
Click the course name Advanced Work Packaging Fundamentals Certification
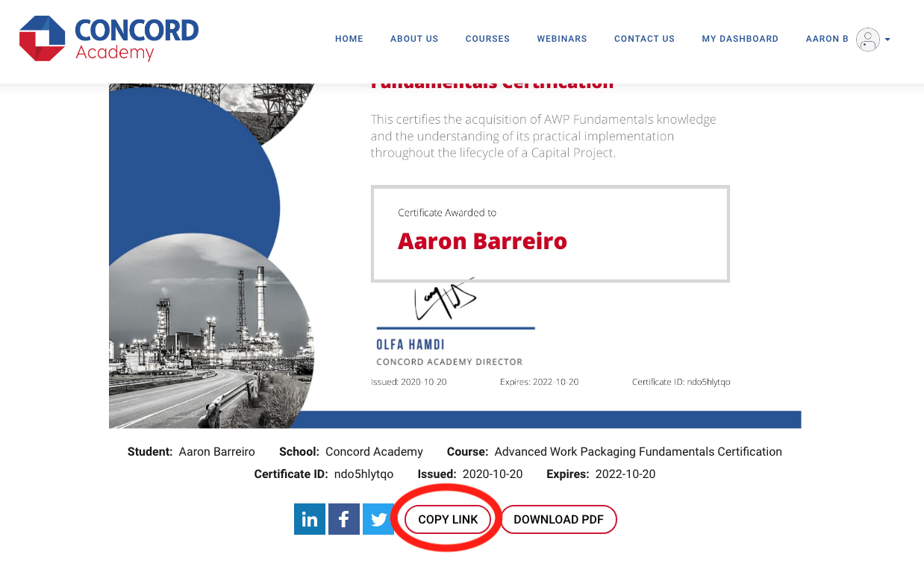pos(638,452)
